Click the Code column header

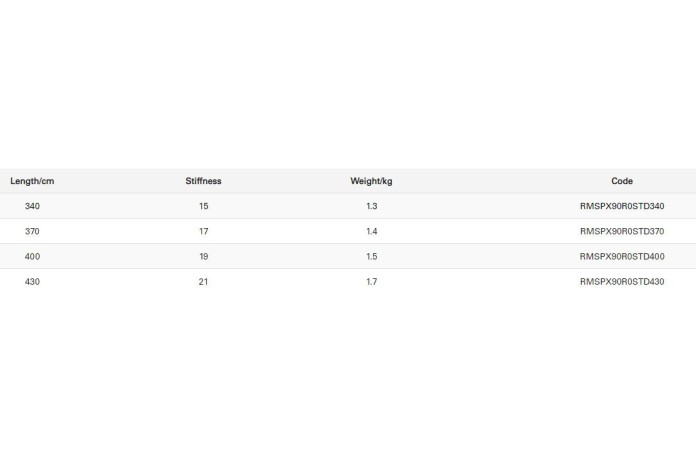point(622,181)
